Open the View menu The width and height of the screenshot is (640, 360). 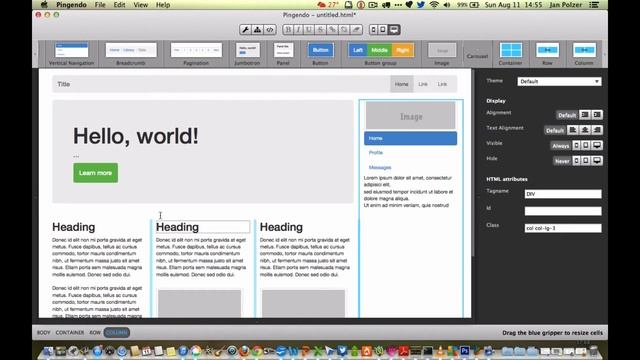coord(140,5)
